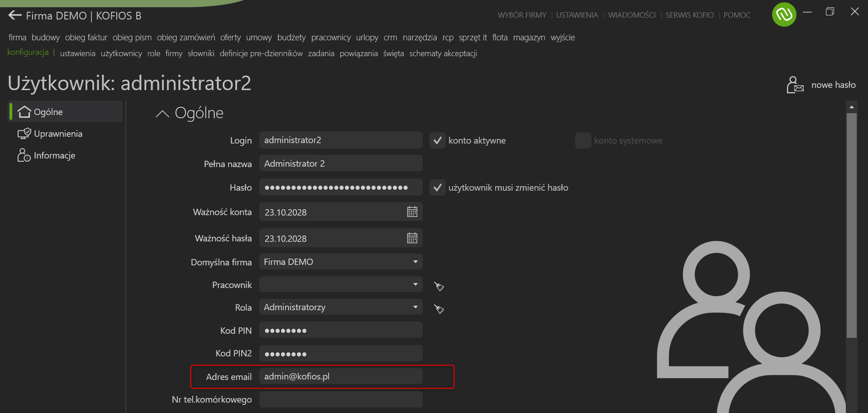
Task: Open the urlopy menu
Action: pyautogui.click(x=367, y=38)
